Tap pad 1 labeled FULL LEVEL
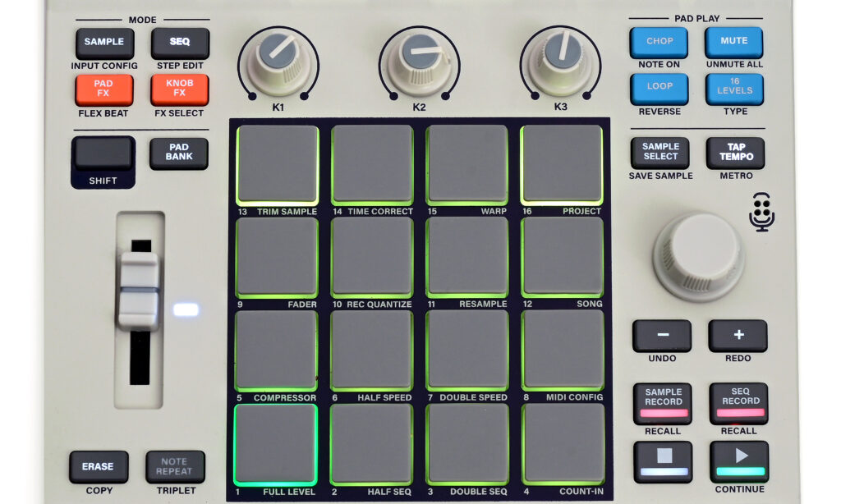 [274, 444]
